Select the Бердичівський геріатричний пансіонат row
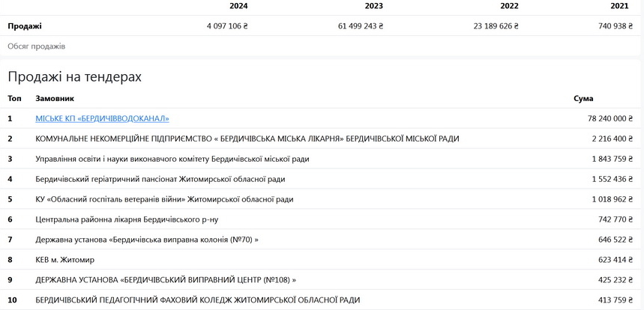Screen dimensions: 644x310 pos(160,179)
